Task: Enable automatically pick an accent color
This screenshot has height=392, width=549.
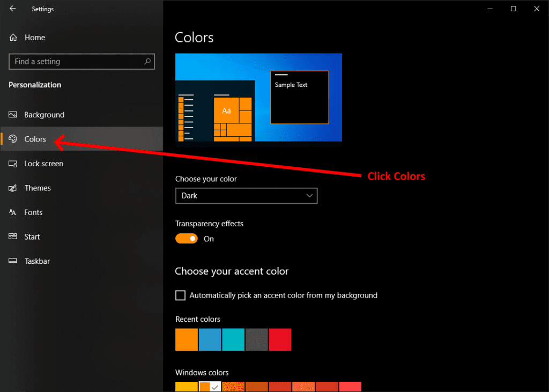Action: click(x=180, y=295)
